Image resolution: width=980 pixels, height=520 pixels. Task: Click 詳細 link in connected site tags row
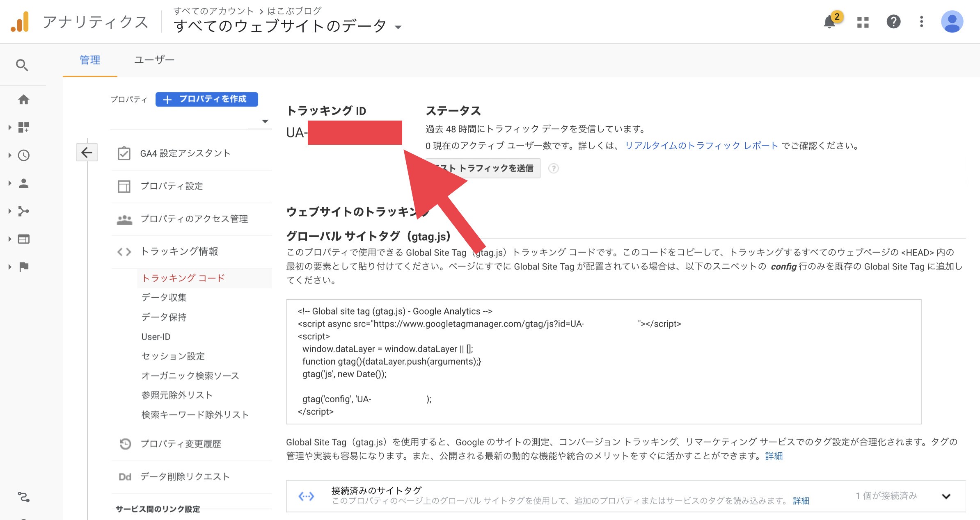pyautogui.click(x=801, y=501)
